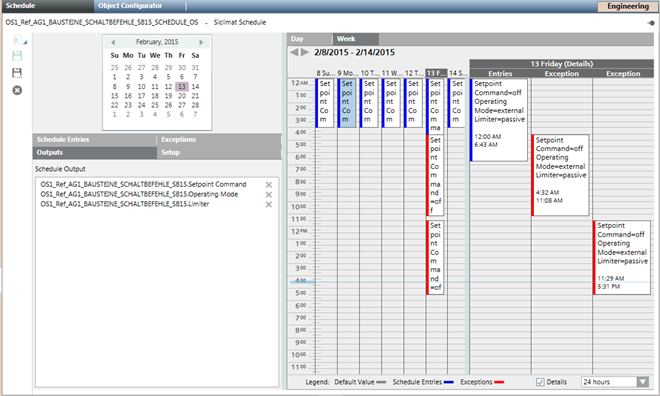Viewport: 660px width, 396px height.
Task: Click the light blue Save icon
Action: (x=17, y=56)
